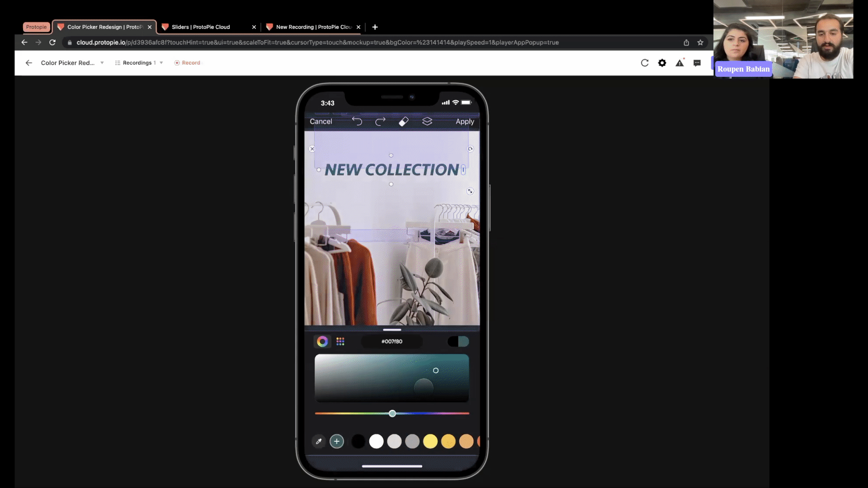This screenshot has height=488, width=868.
Task: Tap Apply in the phone editor
Action: [465, 122]
